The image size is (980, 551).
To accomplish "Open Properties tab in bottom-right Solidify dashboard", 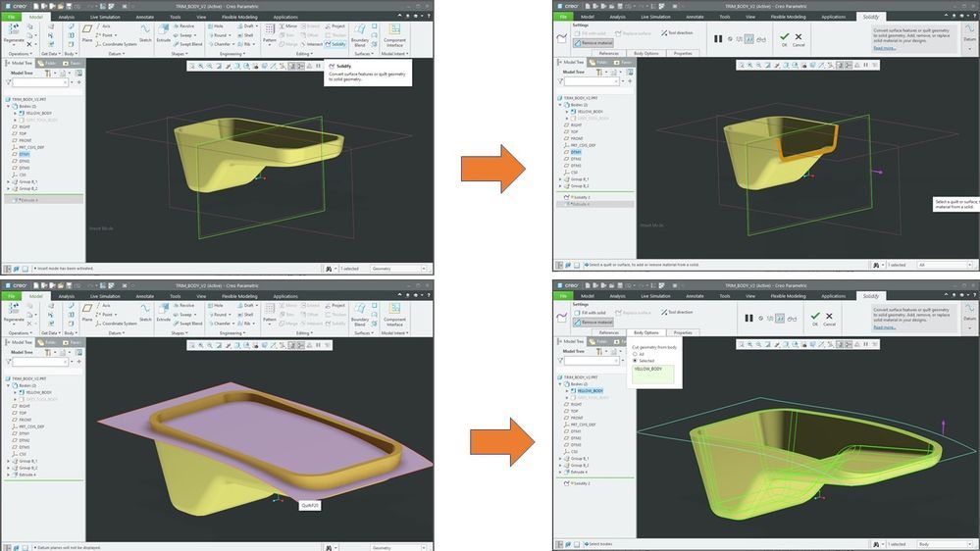I will [683, 332].
